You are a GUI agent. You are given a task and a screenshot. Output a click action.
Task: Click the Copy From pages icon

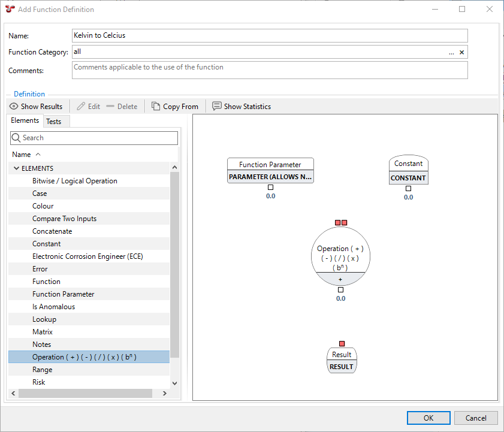tap(156, 107)
